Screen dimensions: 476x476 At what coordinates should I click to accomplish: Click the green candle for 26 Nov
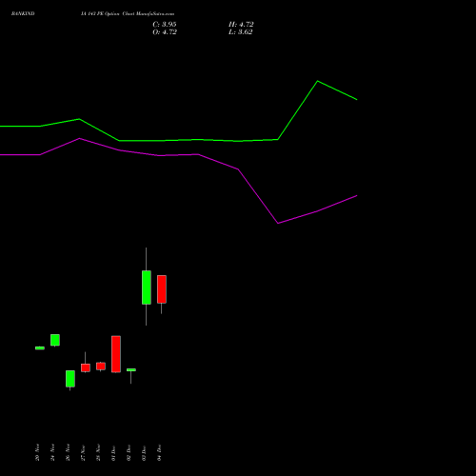[70, 379]
